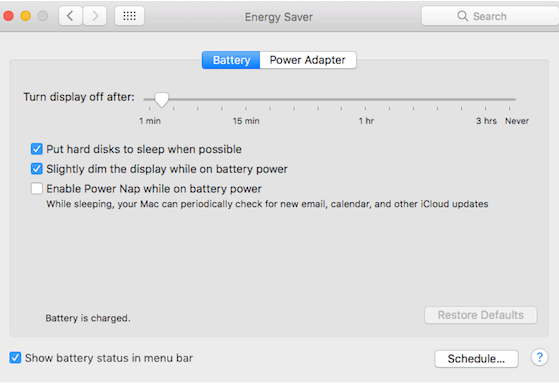Click the magnifying glass search icon
This screenshot has width=559, height=383.
pos(462,16)
